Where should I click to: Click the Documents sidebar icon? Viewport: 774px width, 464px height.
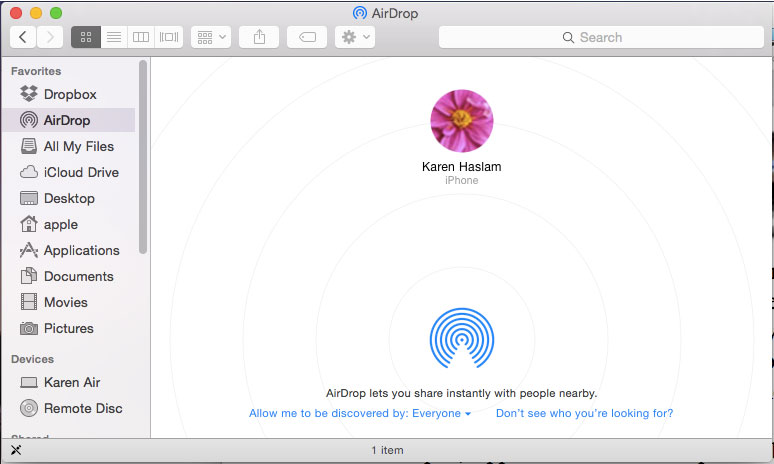coord(29,276)
